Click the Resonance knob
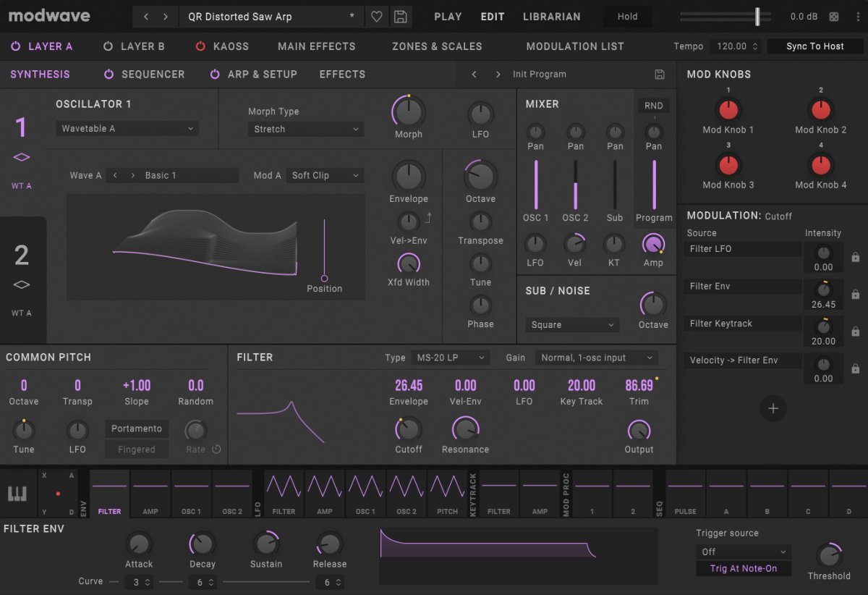Image resolution: width=868 pixels, height=595 pixels. click(x=465, y=429)
